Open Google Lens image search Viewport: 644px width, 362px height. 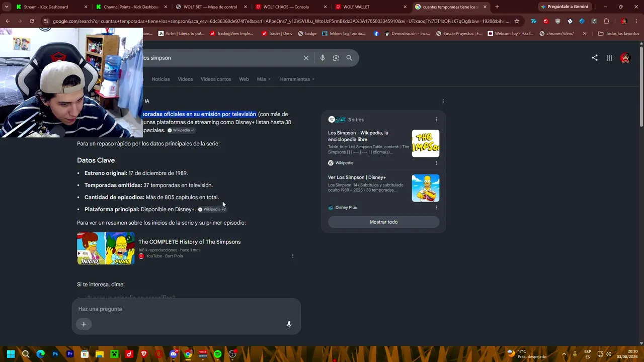pos(336,58)
